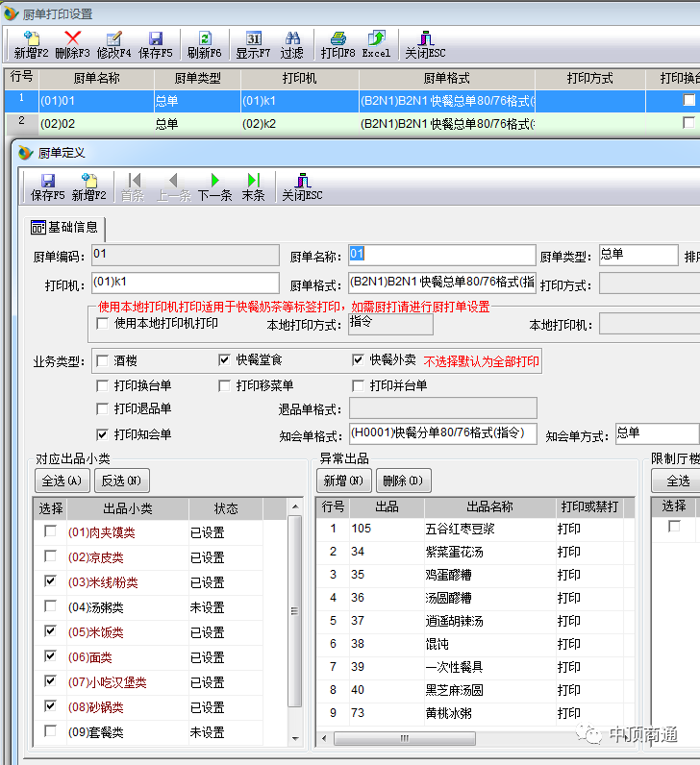Image resolution: width=700 pixels, height=765 pixels.
Task: Click the 新增(N) button under 异常出品
Action: point(343,481)
